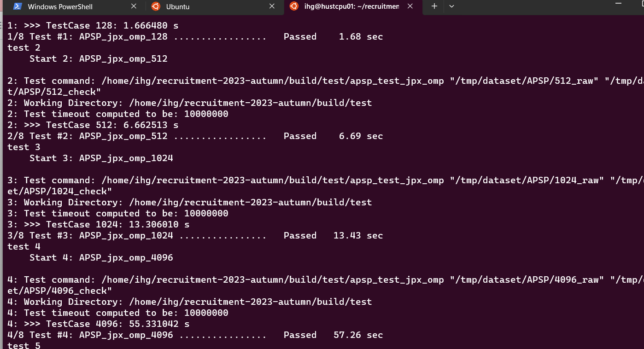Open a new terminal tab with plus
Viewport: 644px width, 349px height.
point(434,6)
